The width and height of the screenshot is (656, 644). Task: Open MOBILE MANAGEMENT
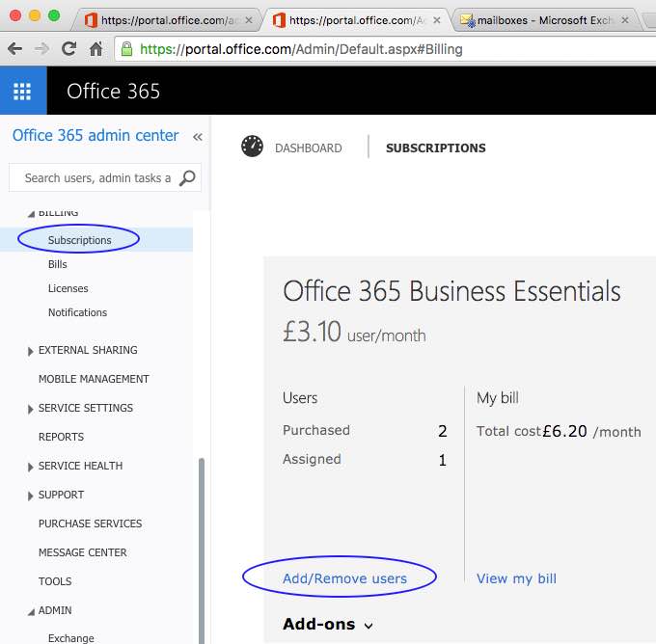click(94, 379)
